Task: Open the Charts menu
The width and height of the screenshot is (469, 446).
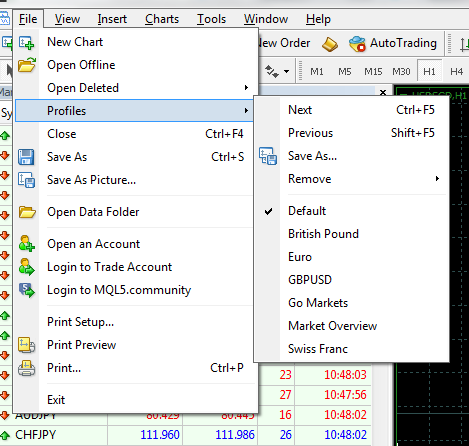Action: click(x=162, y=19)
